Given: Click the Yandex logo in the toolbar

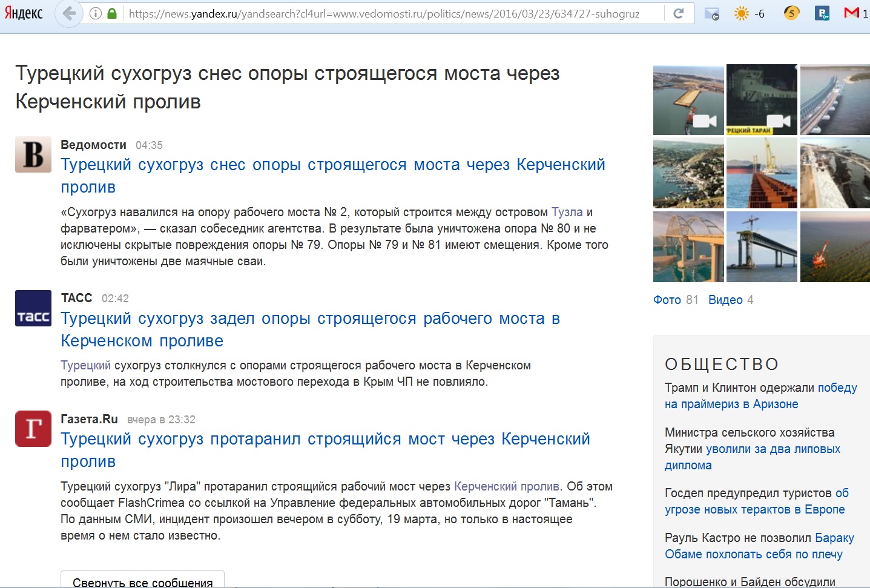Looking at the screenshot, I should pyautogui.click(x=24, y=13).
